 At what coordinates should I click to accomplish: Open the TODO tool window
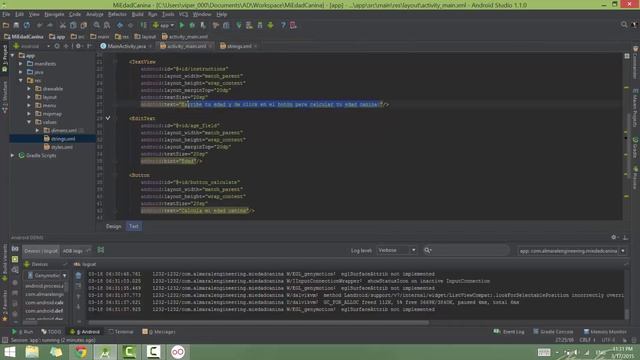pyautogui.click(x=51, y=331)
